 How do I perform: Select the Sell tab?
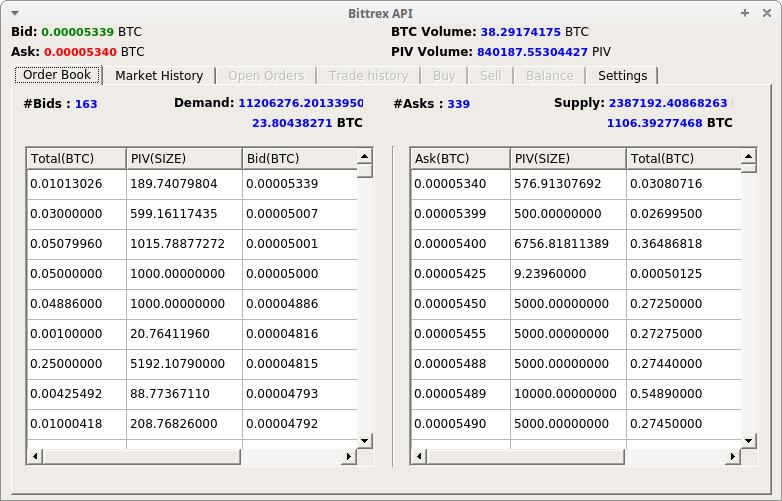[490, 76]
